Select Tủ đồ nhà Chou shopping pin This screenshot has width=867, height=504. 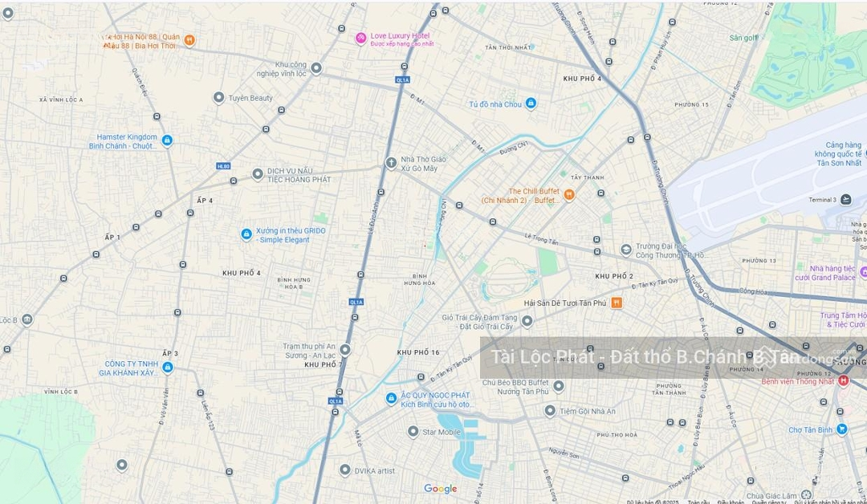[x=530, y=104]
